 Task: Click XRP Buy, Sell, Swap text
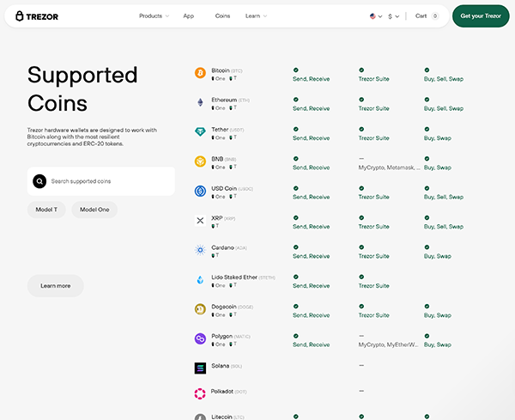[444, 227]
